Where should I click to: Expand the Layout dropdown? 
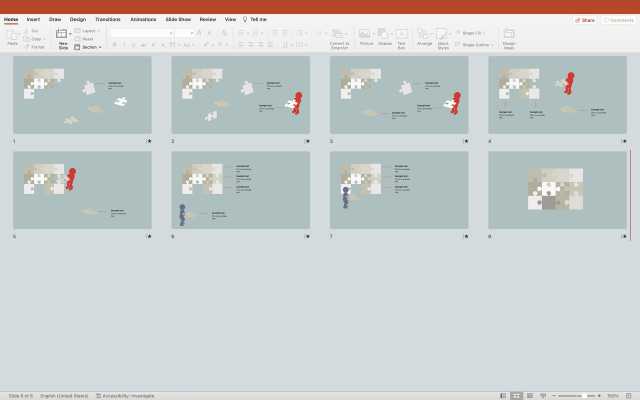pos(89,31)
